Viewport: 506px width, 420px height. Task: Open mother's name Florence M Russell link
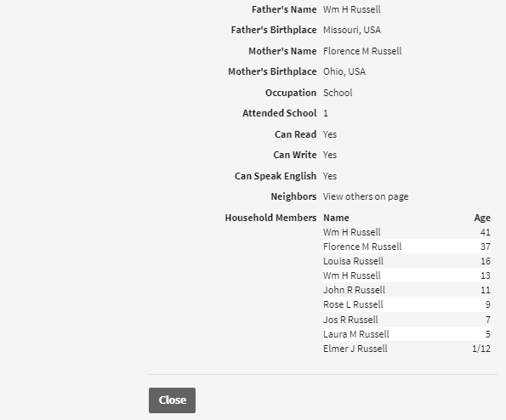[x=362, y=51]
